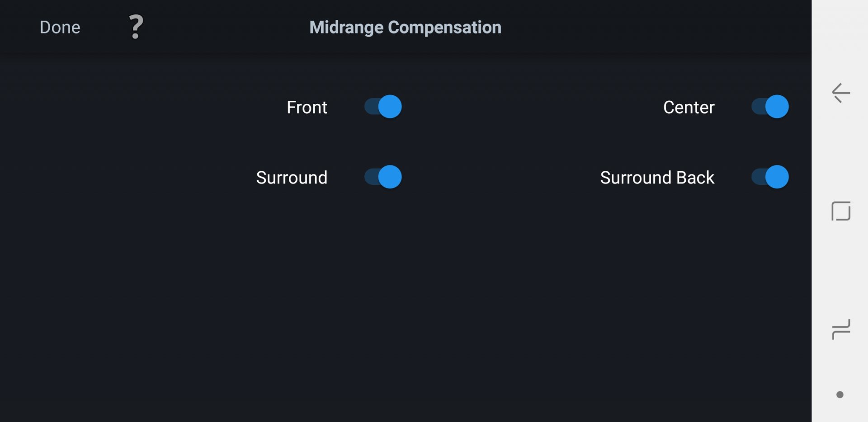Turn off the Center channel switch
Viewport: 868px width, 422px height.
(x=770, y=107)
